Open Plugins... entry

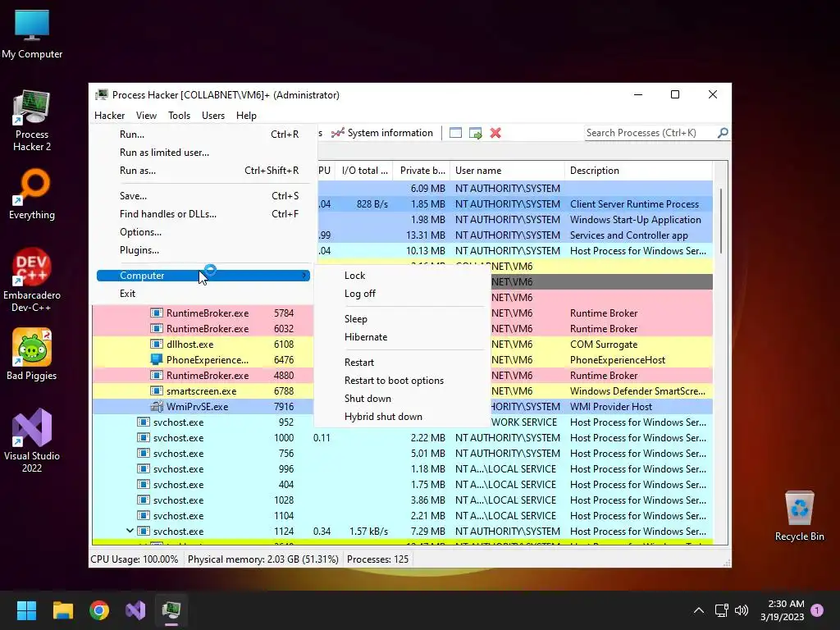(203, 250)
